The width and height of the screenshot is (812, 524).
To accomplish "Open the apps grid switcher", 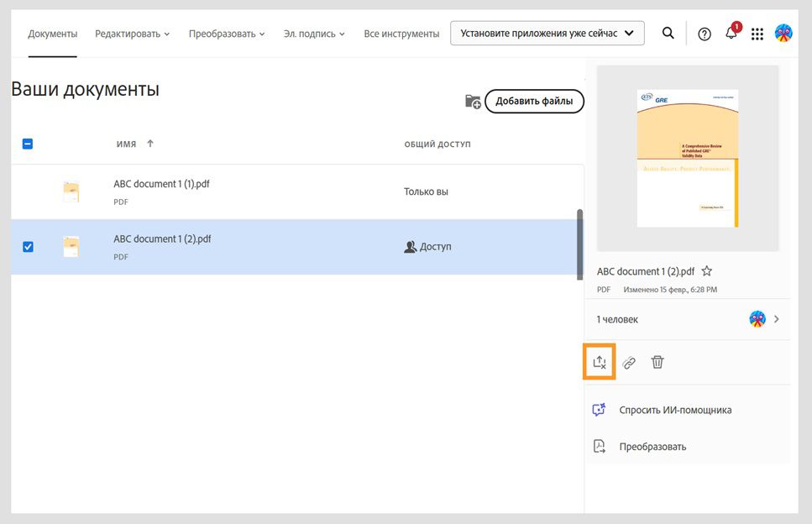I will pyautogui.click(x=757, y=34).
